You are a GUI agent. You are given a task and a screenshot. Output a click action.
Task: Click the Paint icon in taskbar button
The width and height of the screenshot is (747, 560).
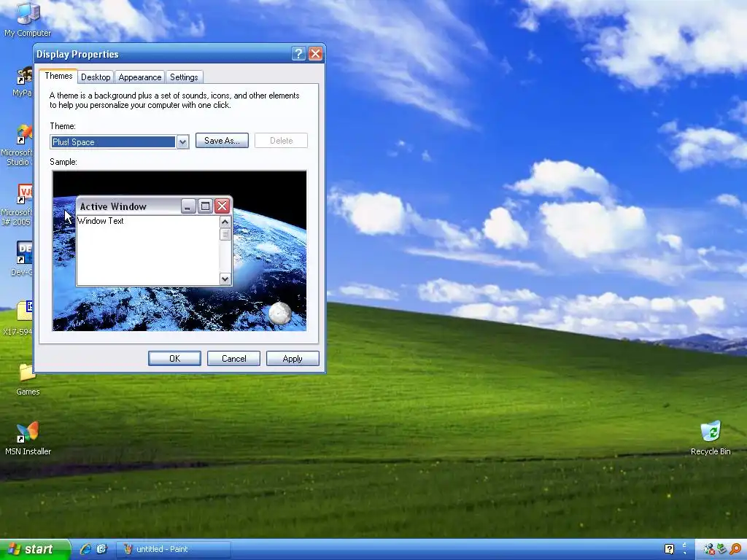(128, 549)
